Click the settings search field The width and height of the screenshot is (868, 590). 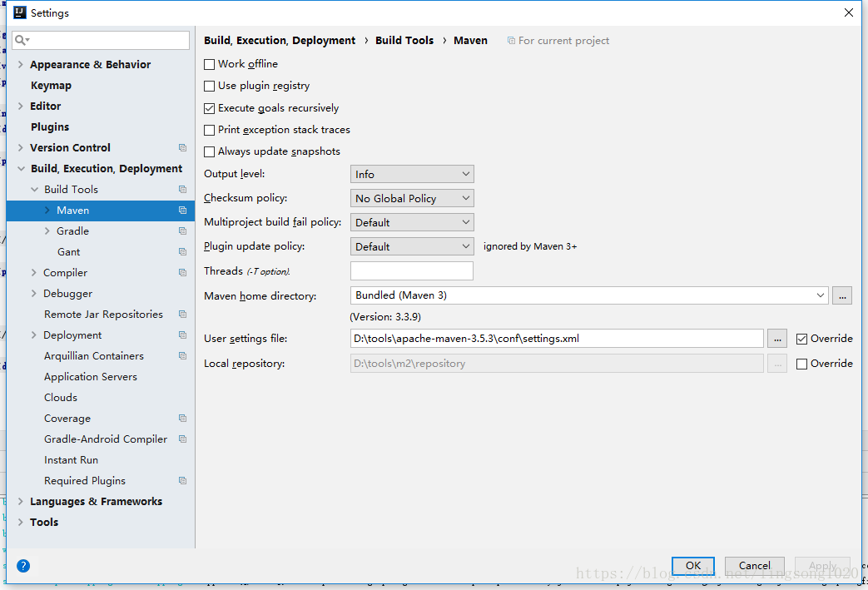(101, 40)
